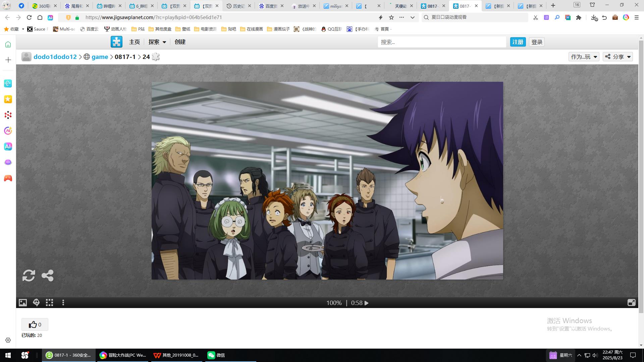The height and width of the screenshot is (362, 644).
Task: Switch to the 360导航 tab
Action: click(44, 6)
